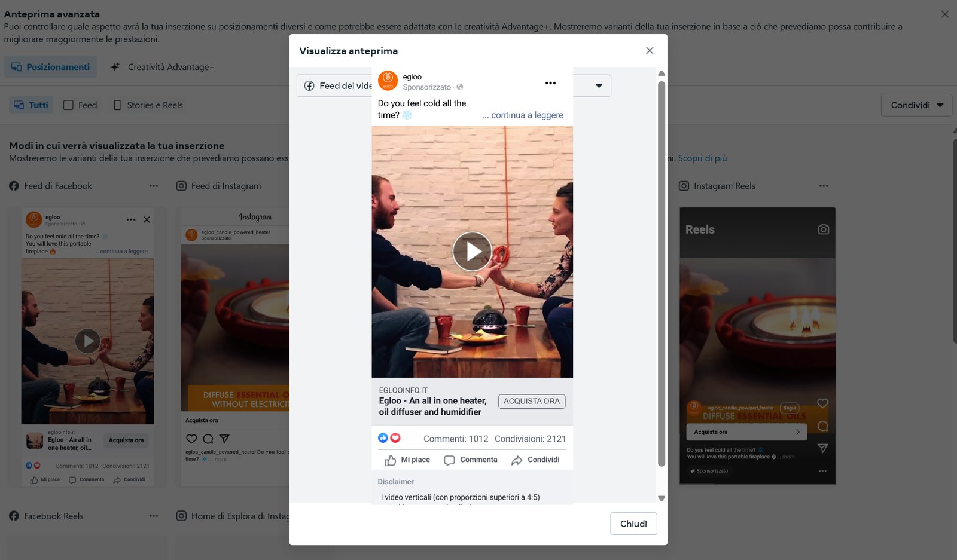957x560 pixels.
Task: Click the ACQUISTA ORA button
Action: tap(532, 401)
